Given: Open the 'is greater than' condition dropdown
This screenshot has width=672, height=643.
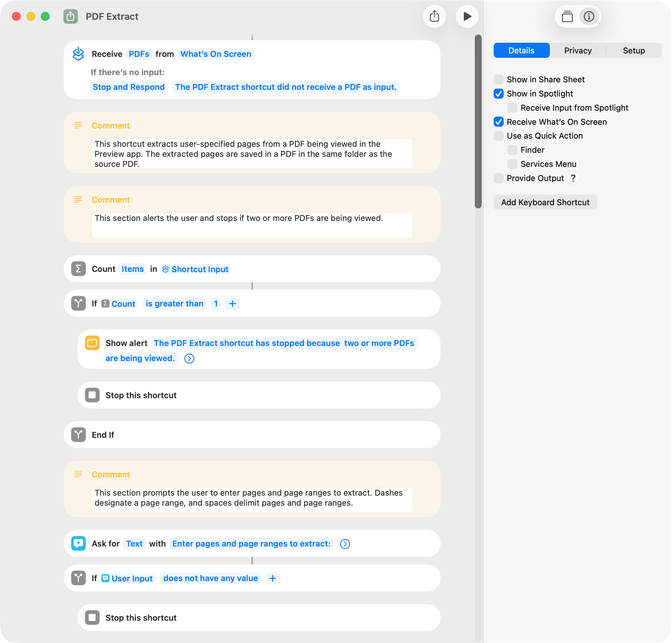Looking at the screenshot, I should coord(174,304).
